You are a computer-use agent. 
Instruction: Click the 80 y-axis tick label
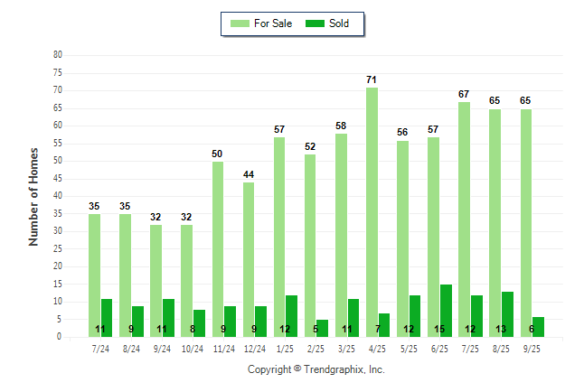(57, 55)
